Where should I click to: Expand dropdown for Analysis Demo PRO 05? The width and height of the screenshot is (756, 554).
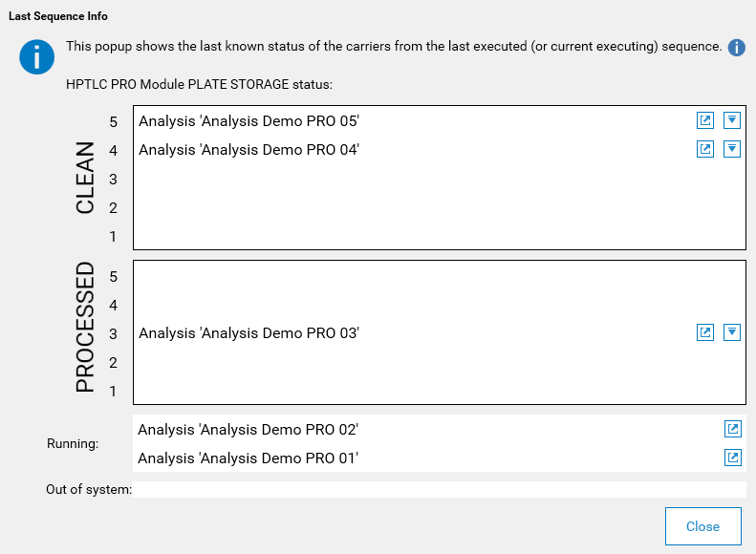point(732,120)
